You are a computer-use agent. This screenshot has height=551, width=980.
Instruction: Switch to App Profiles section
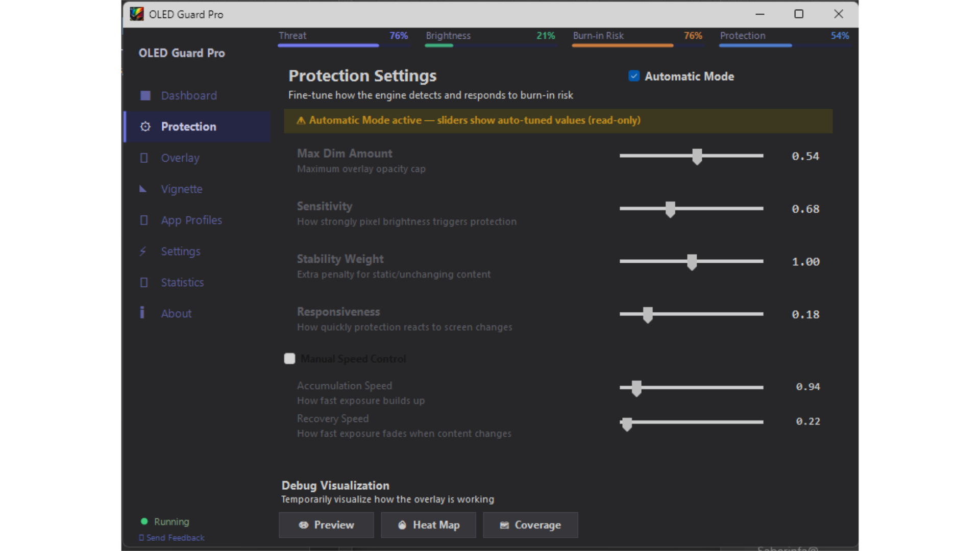tap(191, 220)
